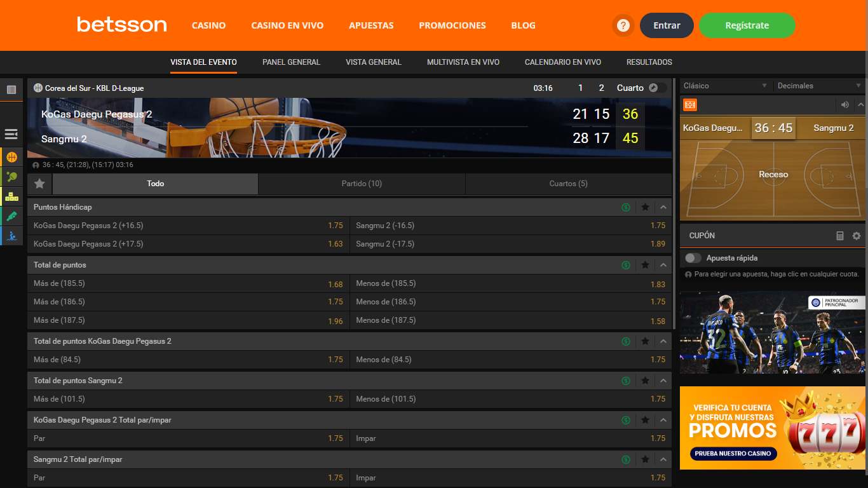The width and height of the screenshot is (868, 488).
Task: Bet Más de (185.5) total points
Action: tap(188, 283)
